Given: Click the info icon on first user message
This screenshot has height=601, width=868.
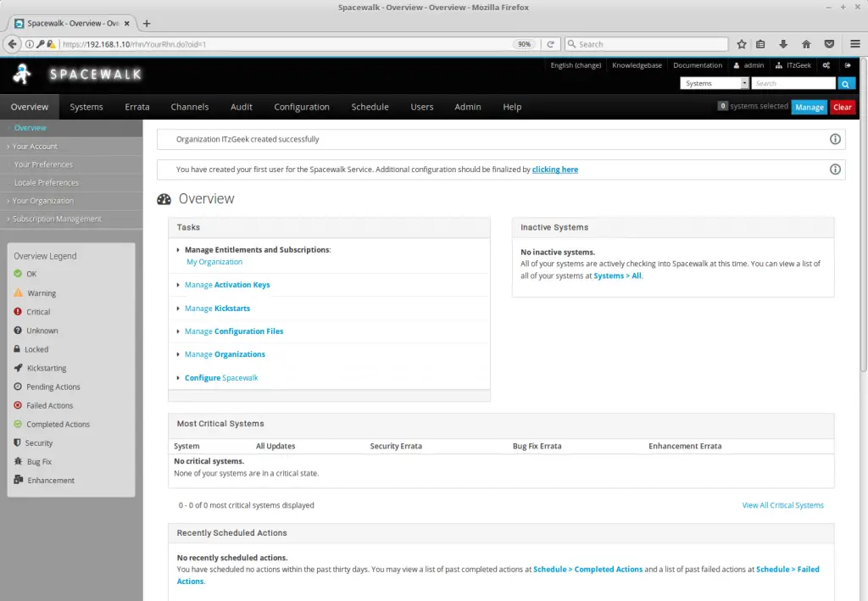Looking at the screenshot, I should pos(835,170).
